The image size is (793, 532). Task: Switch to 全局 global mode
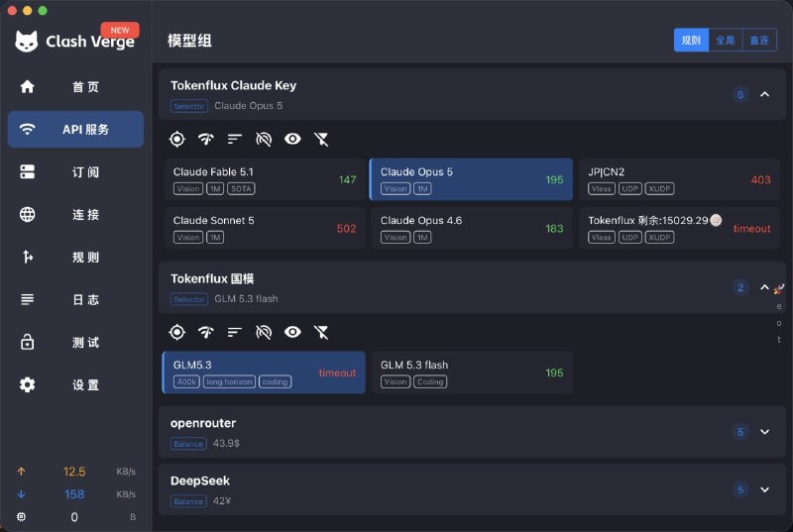[x=726, y=40]
